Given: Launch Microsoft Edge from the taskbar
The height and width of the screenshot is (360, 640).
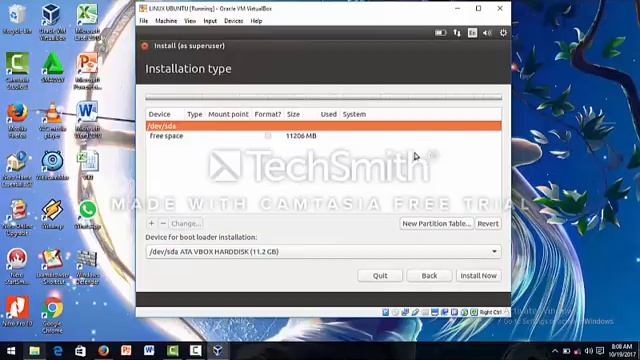Looking at the screenshot, I should (58, 351).
